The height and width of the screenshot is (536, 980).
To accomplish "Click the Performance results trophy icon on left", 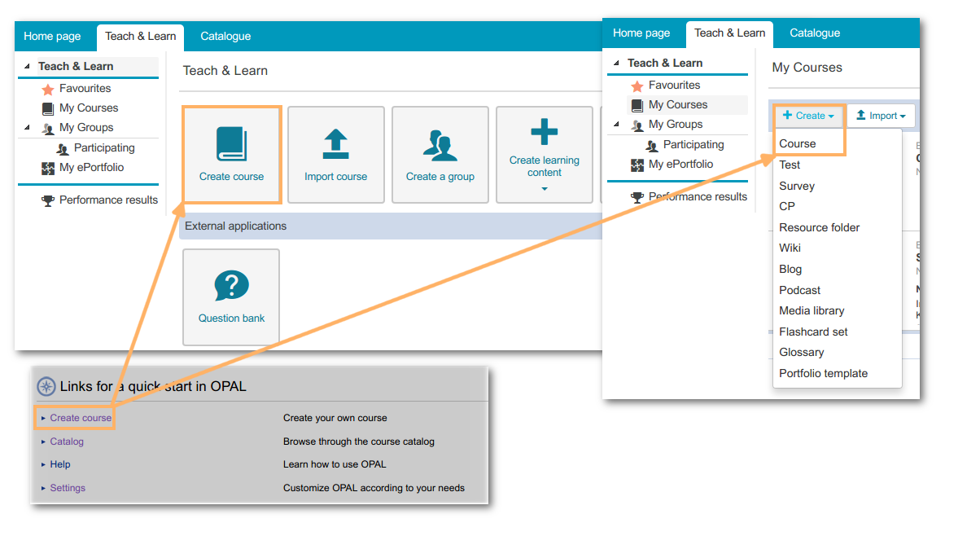I will pyautogui.click(x=47, y=200).
